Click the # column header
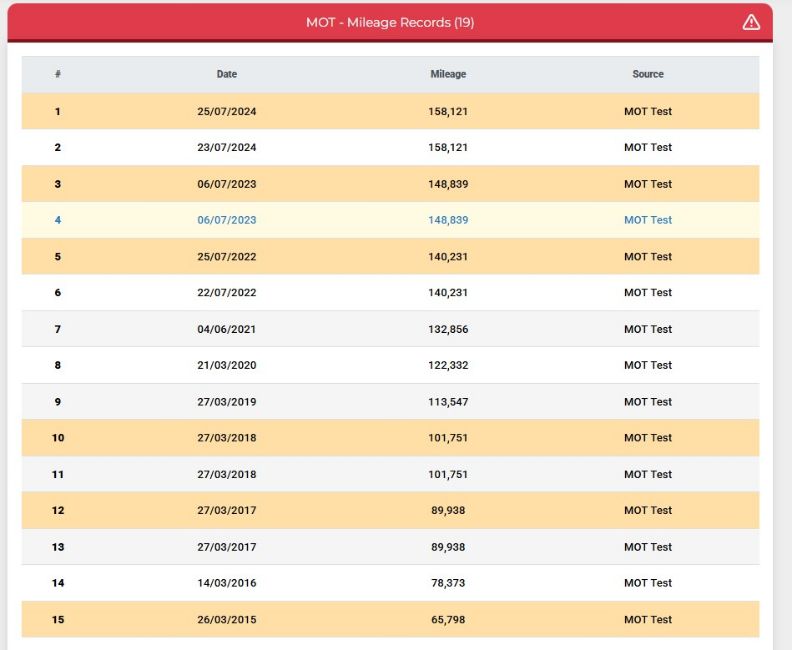The image size is (792, 650). click(58, 74)
